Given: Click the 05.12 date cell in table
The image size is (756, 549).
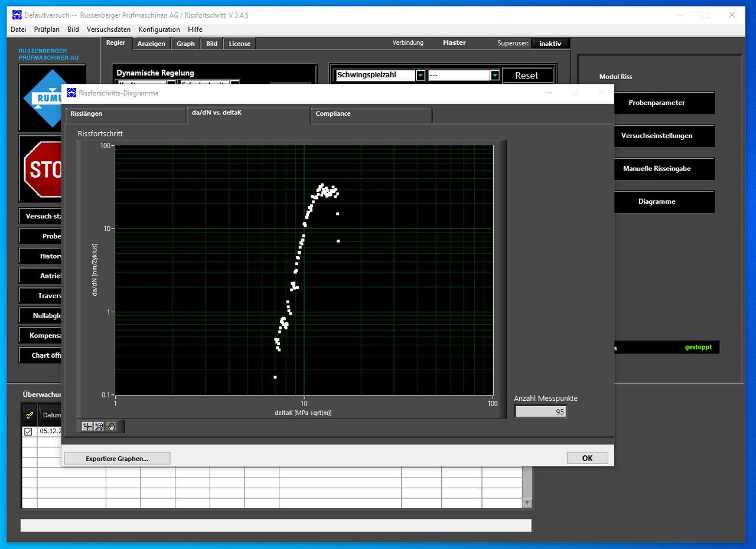Looking at the screenshot, I should click(50, 432).
